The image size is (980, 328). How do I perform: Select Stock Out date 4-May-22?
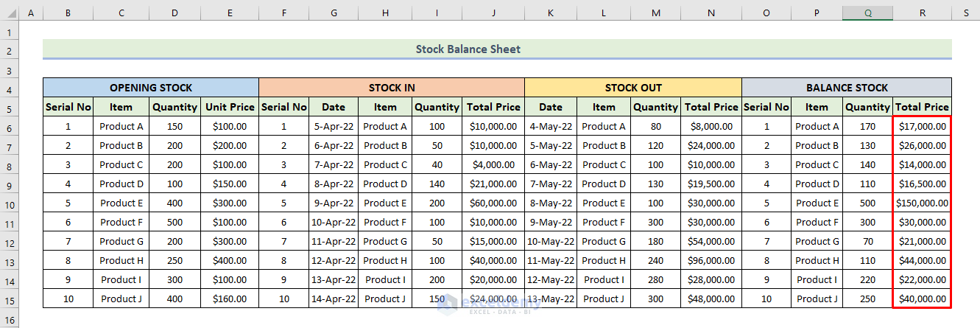[x=551, y=126]
